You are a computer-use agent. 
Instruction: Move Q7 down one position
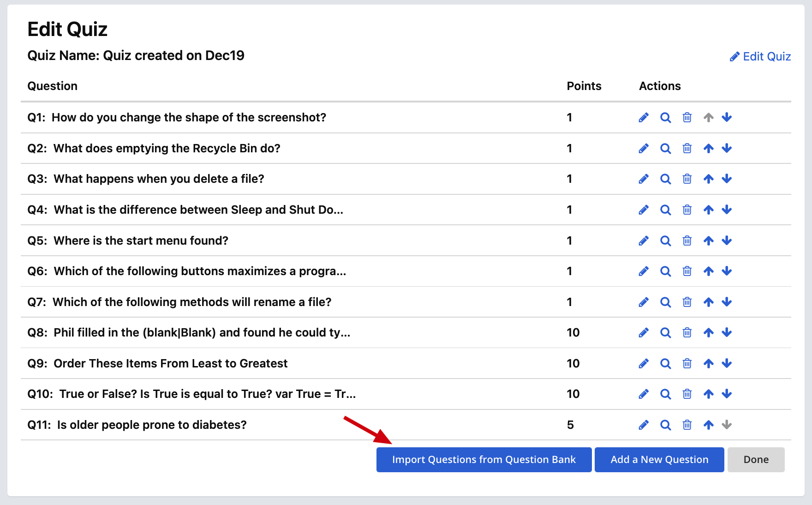point(727,302)
